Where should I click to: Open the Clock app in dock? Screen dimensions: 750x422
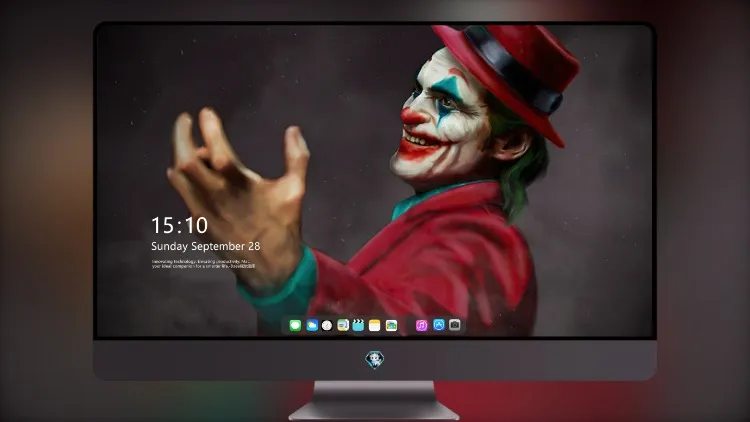pyautogui.click(x=327, y=325)
